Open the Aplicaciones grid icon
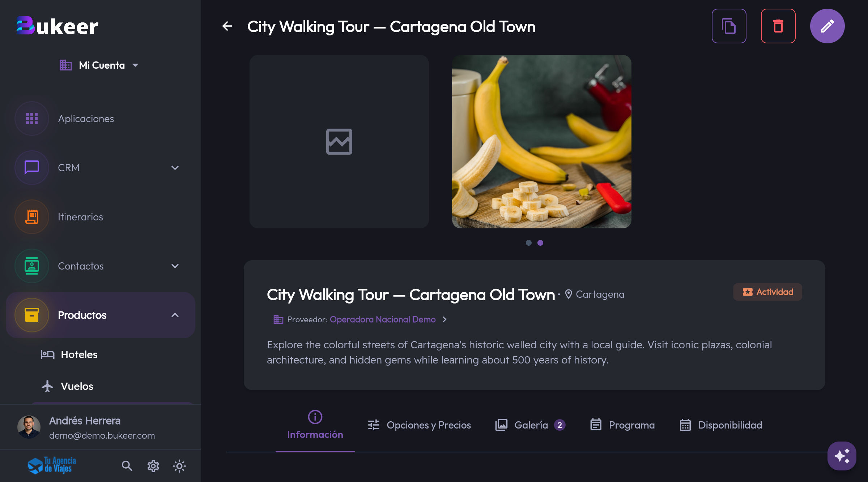This screenshot has width=868, height=482. 32,119
